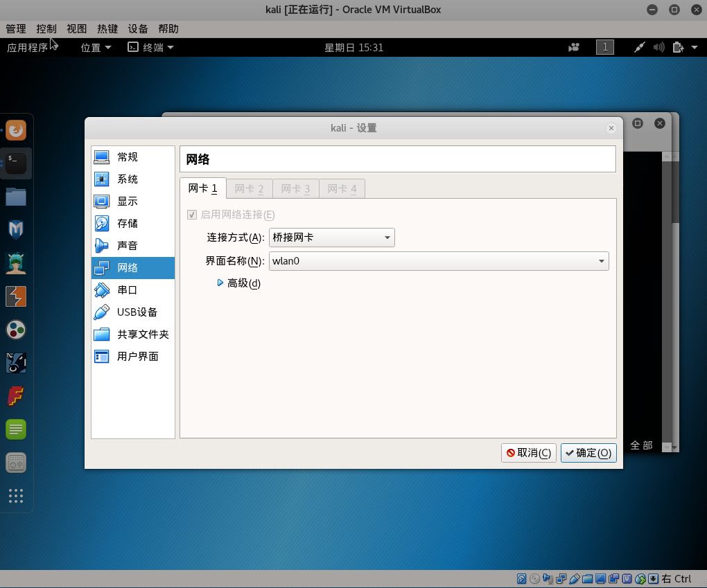This screenshot has height=588, width=707.
Task: Close the kali - 设置 dialog
Action: [x=611, y=128]
